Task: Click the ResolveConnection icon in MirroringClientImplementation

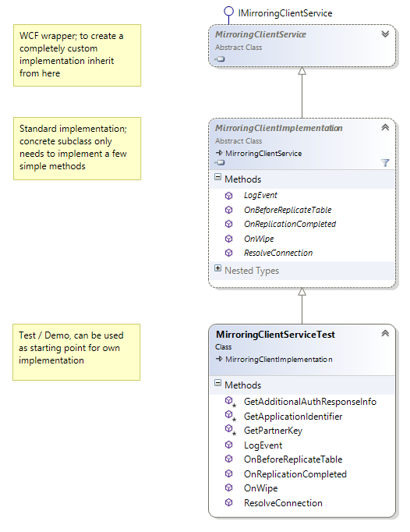Action: (229, 253)
